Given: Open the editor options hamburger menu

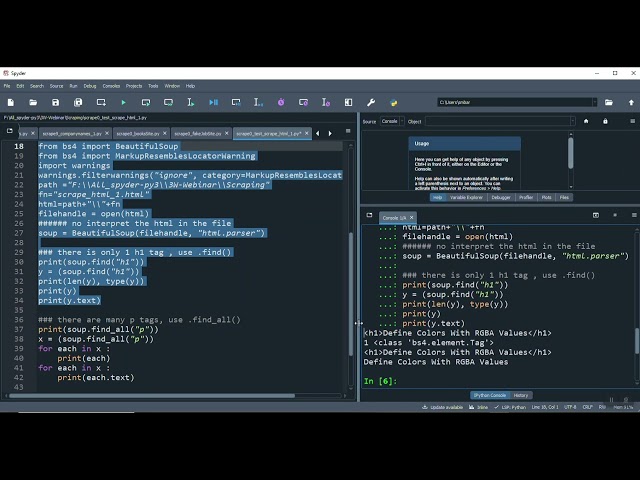Looking at the screenshot, I should point(348,131).
